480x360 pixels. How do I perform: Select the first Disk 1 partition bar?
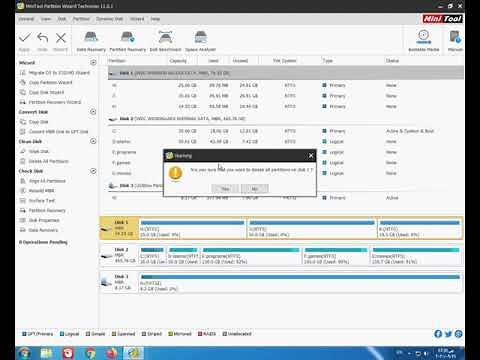(x=193, y=228)
